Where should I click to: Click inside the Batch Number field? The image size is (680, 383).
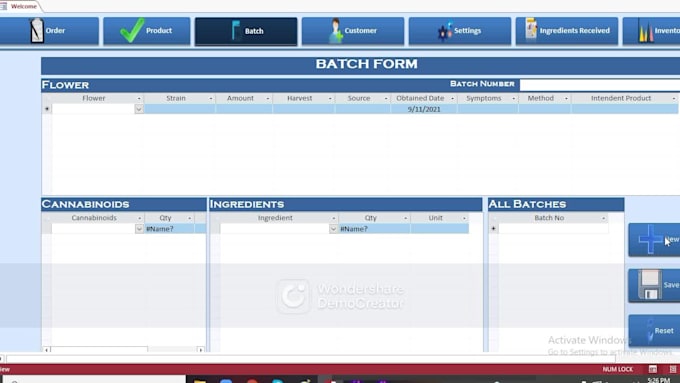pos(600,85)
